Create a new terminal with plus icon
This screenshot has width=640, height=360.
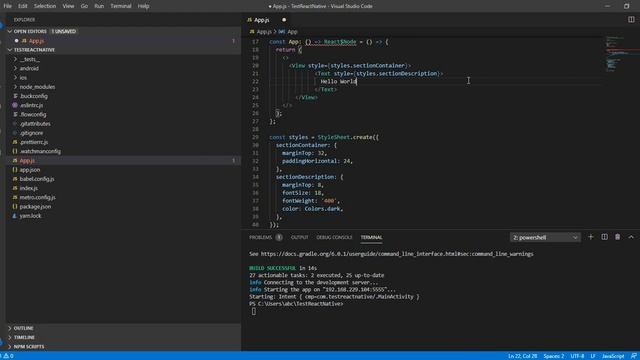click(x=590, y=237)
